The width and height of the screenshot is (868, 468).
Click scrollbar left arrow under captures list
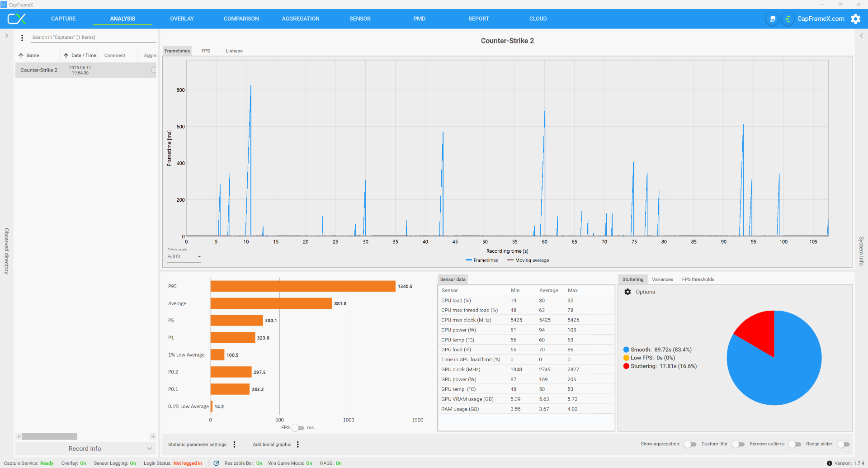click(x=19, y=437)
